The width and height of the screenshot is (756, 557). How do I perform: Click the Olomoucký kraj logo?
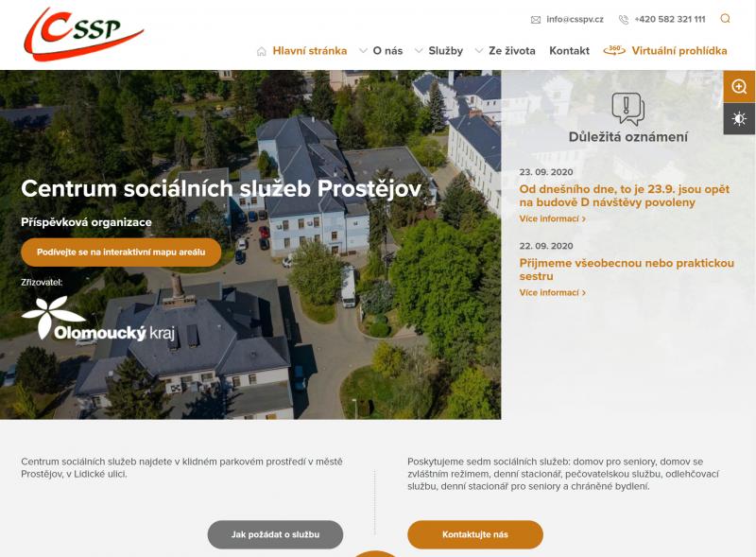point(98,319)
